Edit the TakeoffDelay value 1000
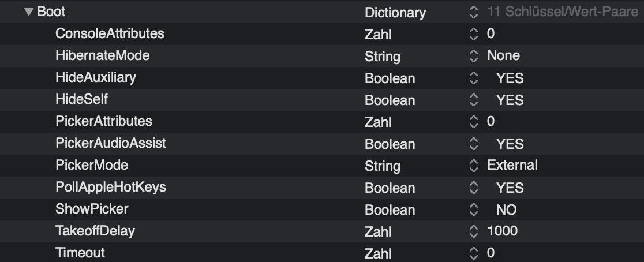 click(x=502, y=231)
